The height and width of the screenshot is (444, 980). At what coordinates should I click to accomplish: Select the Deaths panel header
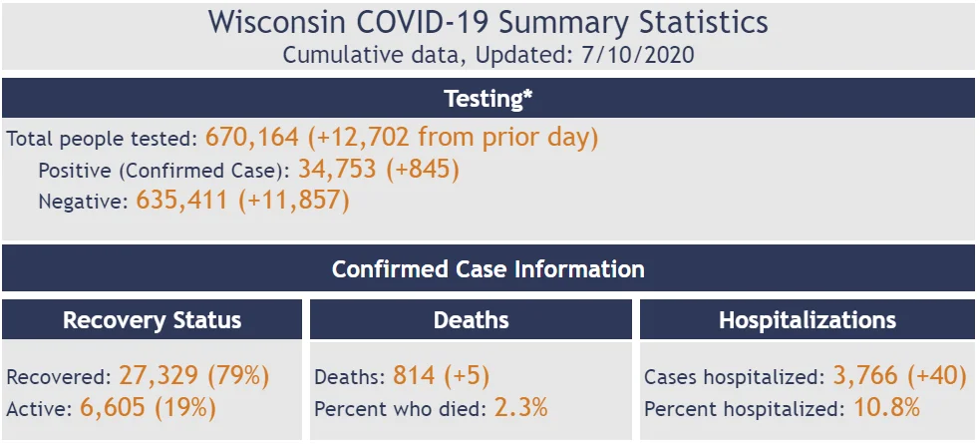pos(471,319)
